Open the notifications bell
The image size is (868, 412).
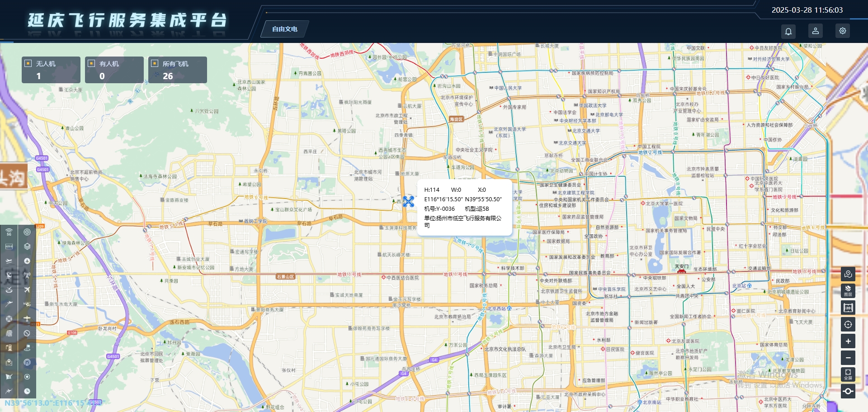(788, 31)
